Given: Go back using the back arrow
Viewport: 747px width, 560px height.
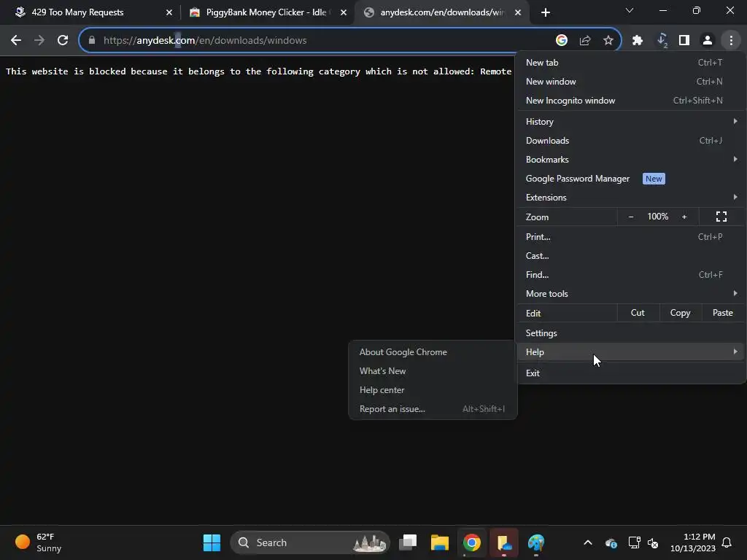Looking at the screenshot, I should point(16,41).
